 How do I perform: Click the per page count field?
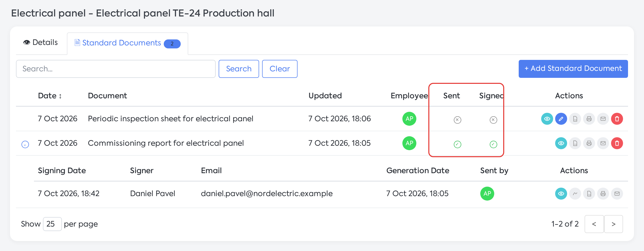tap(52, 224)
